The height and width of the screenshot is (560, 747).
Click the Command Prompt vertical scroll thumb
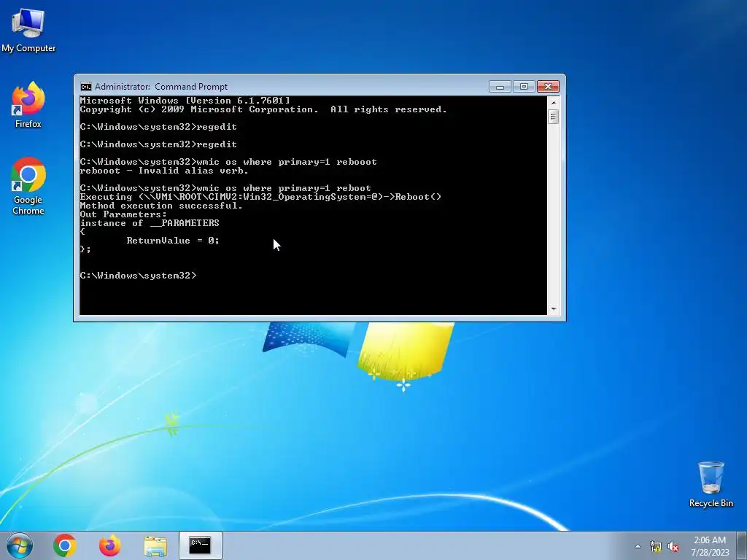(553, 117)
